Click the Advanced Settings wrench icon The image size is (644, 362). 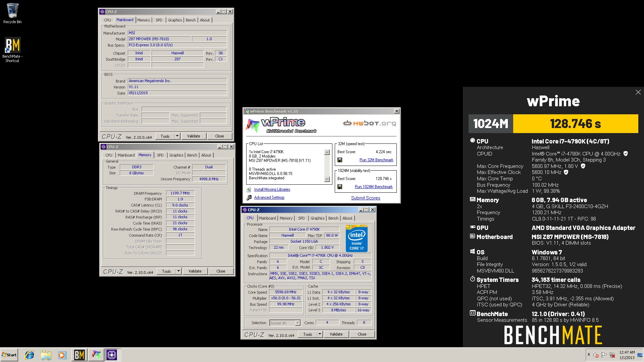tap(249, 198)
